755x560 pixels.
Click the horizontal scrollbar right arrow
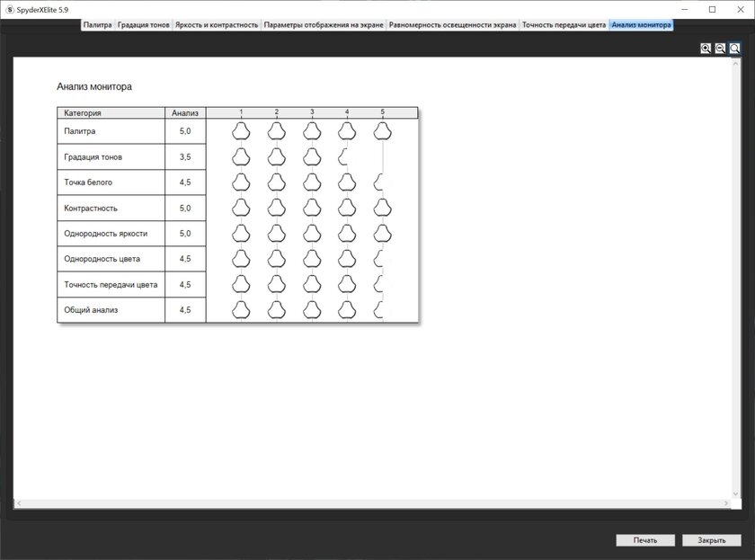(x=726, y=503)
